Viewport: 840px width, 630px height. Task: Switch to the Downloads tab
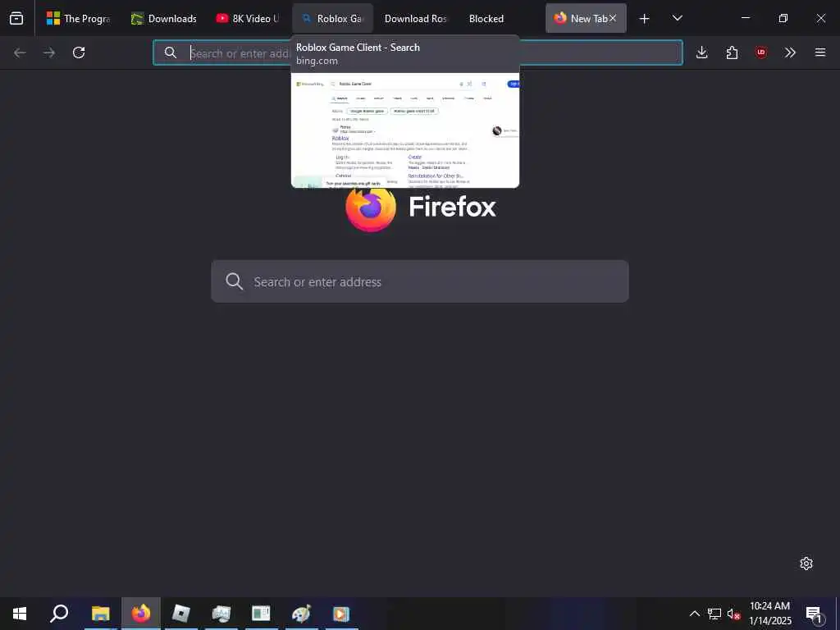[x=164, y=18]
